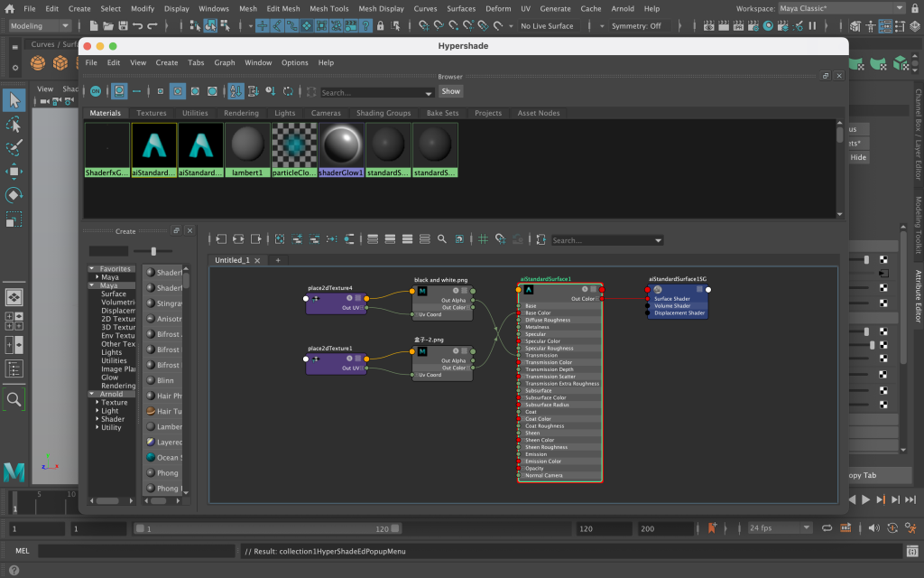Click the grid toggle icon in node editor
The image size is (924, 578).
(x=483, y=239)
